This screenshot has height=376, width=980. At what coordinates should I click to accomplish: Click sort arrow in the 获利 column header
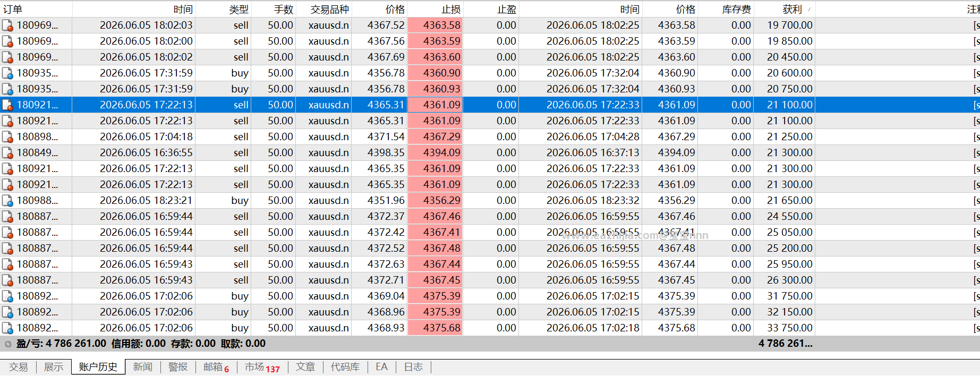point(809,9)
